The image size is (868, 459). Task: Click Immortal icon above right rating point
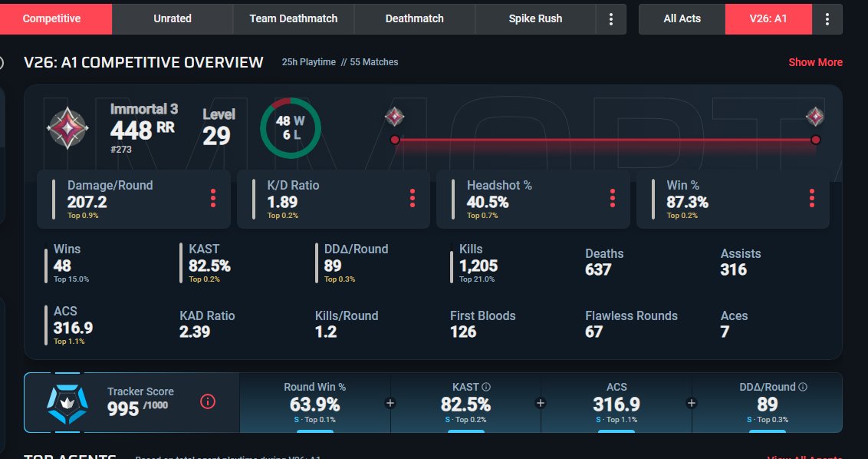815,117
